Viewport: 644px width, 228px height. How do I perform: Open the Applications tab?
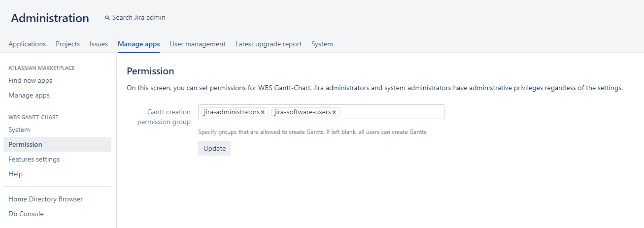click(x=27, y=44)
